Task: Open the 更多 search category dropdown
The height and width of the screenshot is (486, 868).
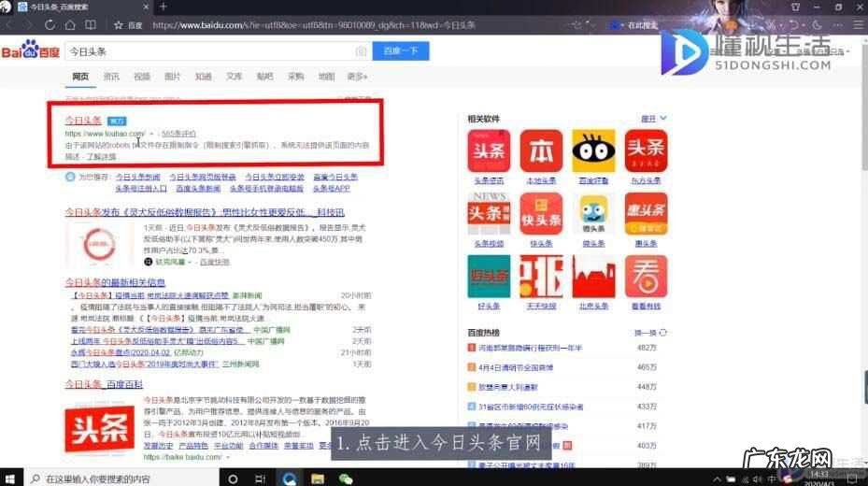Action: (357, 77)
